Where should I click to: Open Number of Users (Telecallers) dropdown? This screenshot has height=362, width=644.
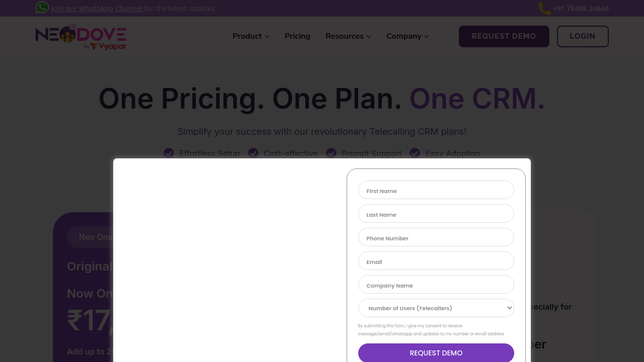pyautogui.click(x=436, y=308)
